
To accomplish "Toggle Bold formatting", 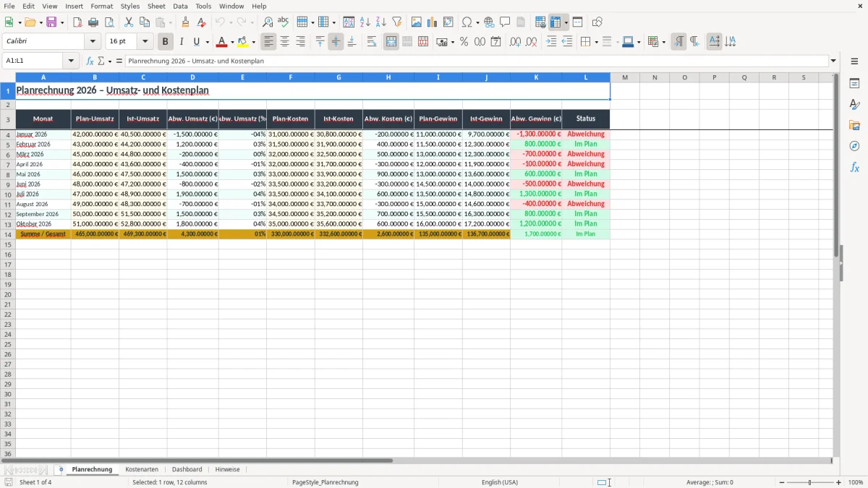I will pyautogui.click(x=166, y=42).
